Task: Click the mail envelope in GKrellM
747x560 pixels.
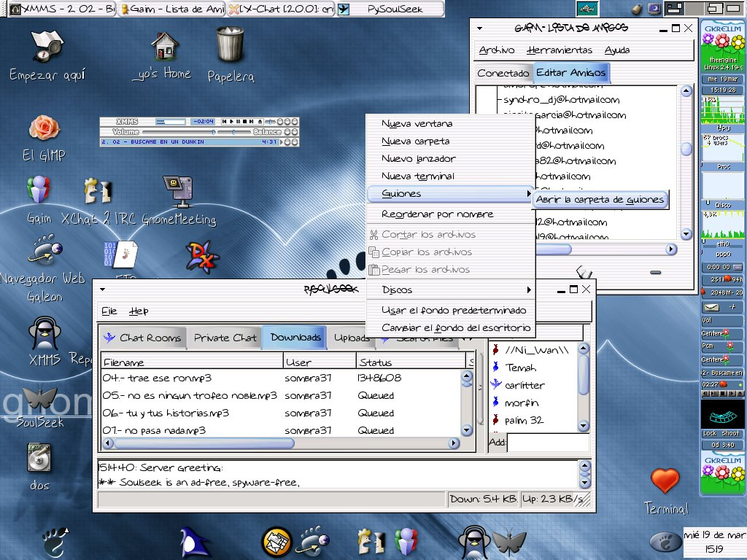Action: 712,308
